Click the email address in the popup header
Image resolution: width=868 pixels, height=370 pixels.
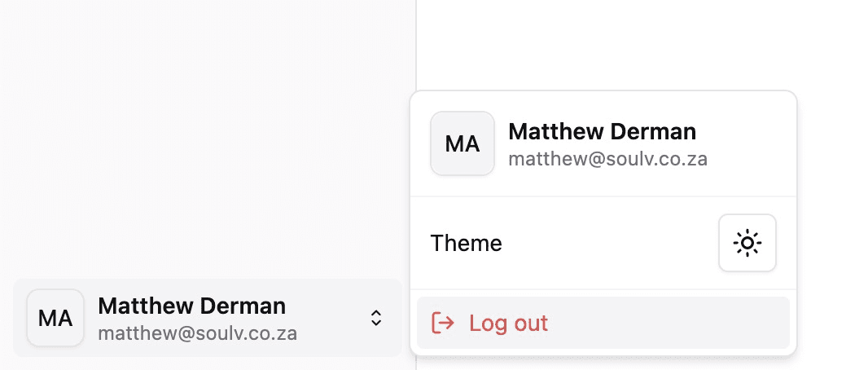(x=607, y=158)
